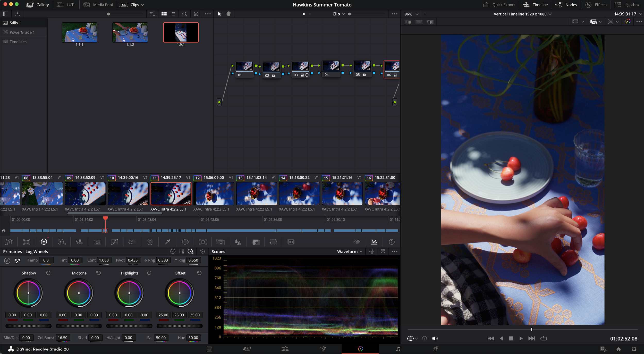644x354 pixels.
Task: Open the Lightbox view tab
Action: coord(627,5)
